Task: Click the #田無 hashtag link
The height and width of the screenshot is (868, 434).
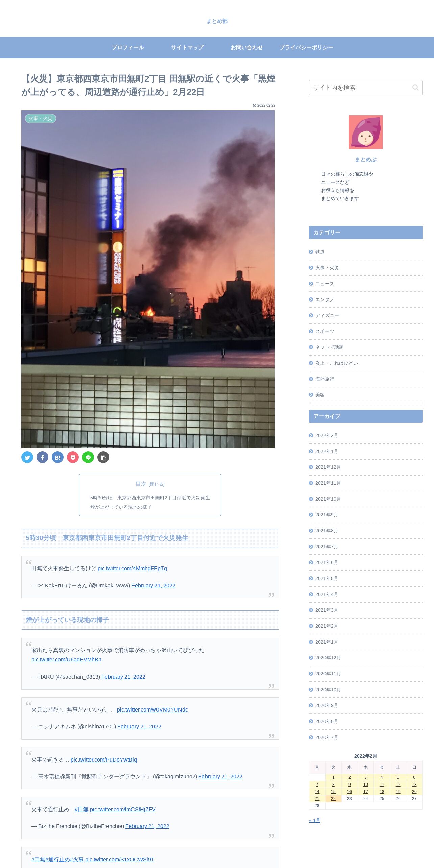Action: point(81,809)
